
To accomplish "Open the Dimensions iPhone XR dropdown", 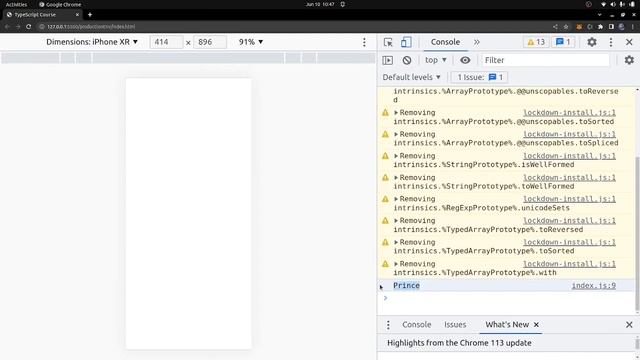I will [92, 42].
